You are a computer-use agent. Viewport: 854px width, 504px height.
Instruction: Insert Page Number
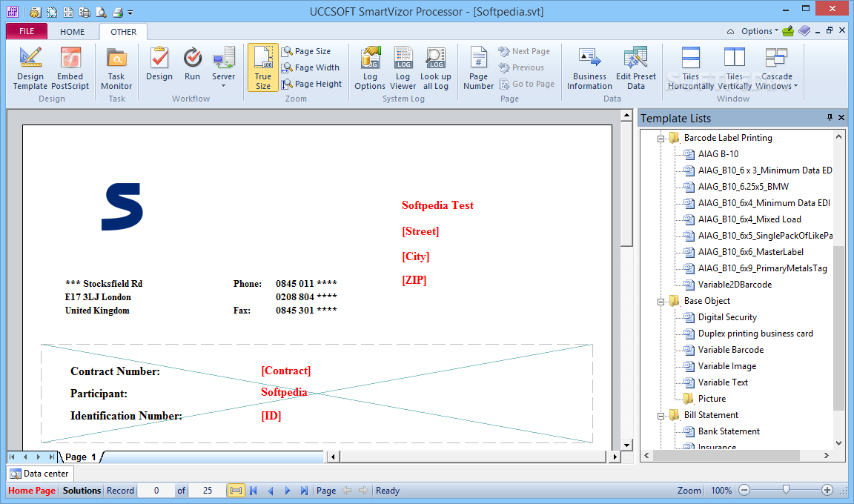click(x=479, y=68)
